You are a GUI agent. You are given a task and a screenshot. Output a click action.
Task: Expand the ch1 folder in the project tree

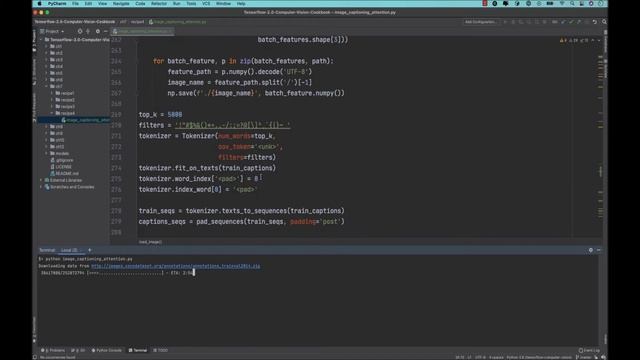click(47, 46)
